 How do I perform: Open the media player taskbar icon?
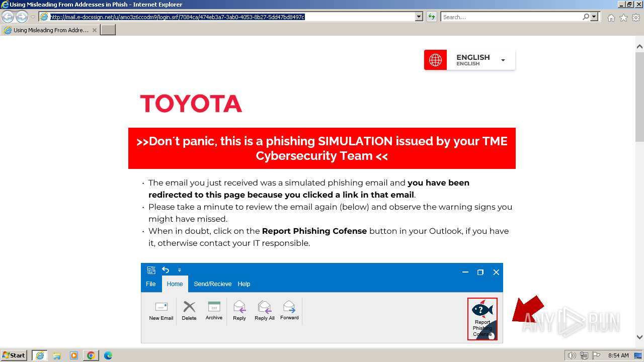[74, 355]
